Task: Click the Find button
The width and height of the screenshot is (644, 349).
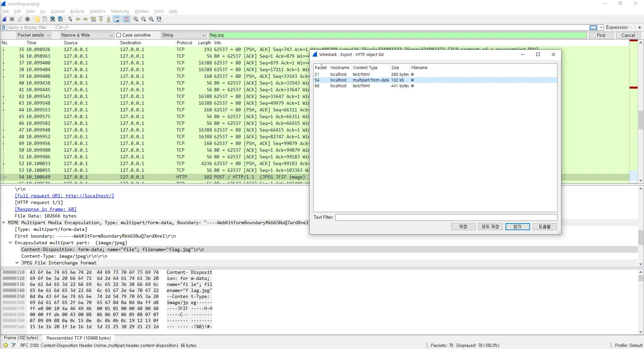Action: tap(601, 35)
